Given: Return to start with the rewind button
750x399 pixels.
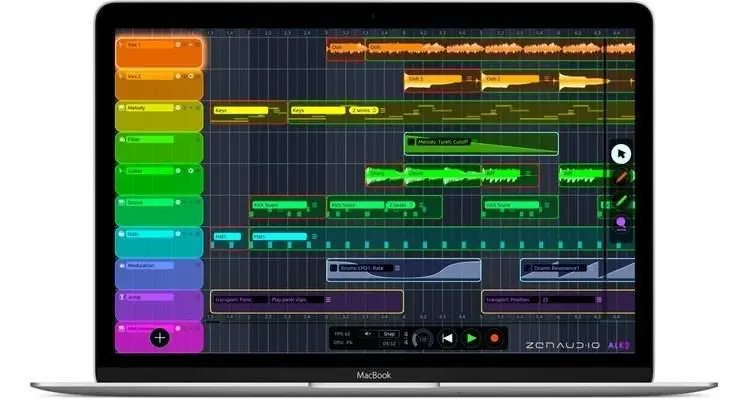Looking at the screenshot, I should coord(448,339).
